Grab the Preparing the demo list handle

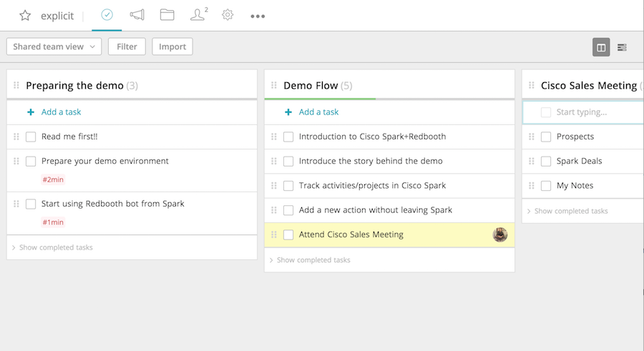click(x=16, y=85)
